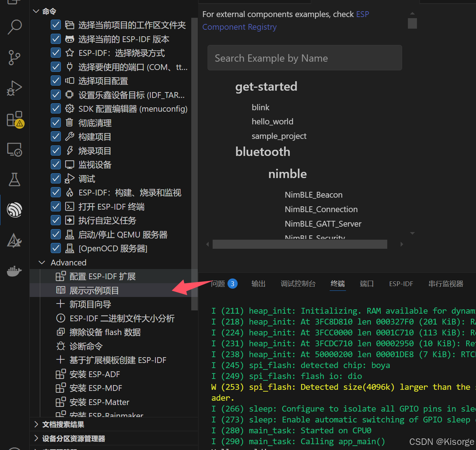The image size is (476, 450).
Task: Select 展示示例项目 in Advanced list
Action: [114, 290]
